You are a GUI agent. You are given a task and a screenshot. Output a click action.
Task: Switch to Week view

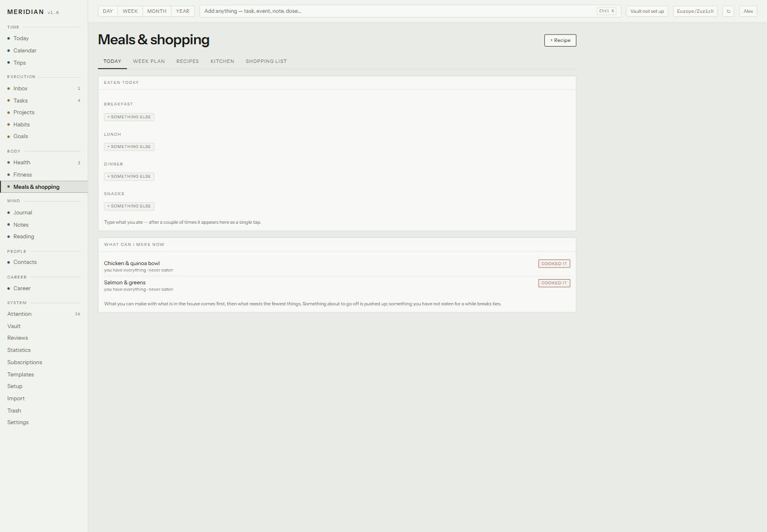tap(130, 11)
